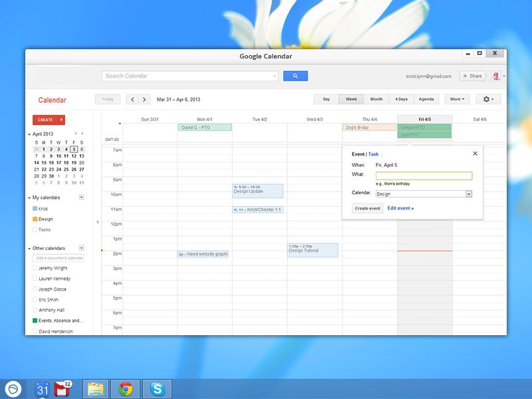Open Gmail icon with 32 badge
Image resolution: width=532 pixels, height=399 pixels.
click(63, 389)
